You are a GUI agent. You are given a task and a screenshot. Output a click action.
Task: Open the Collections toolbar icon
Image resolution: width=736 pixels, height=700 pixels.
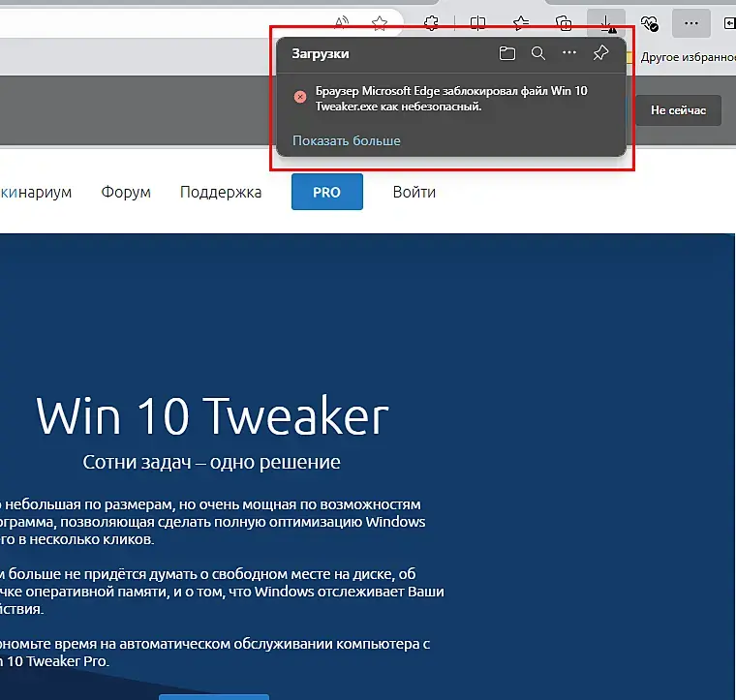pos(564,22)
